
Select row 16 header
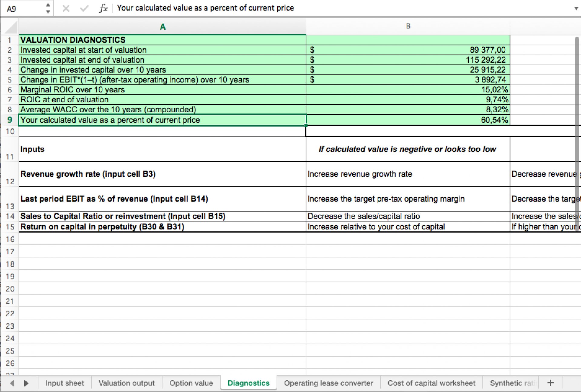[10, 239]
